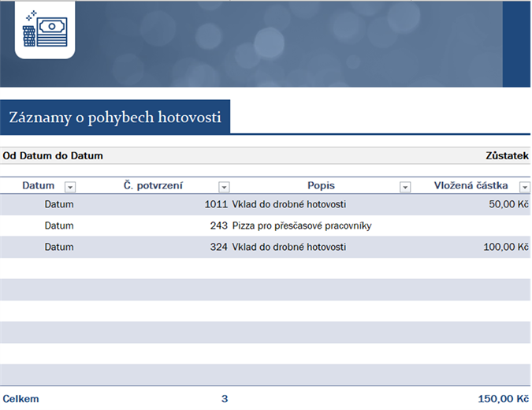Select the '100,00 Kč' amount cell
The image size is (532, 410).
point(506,247)
